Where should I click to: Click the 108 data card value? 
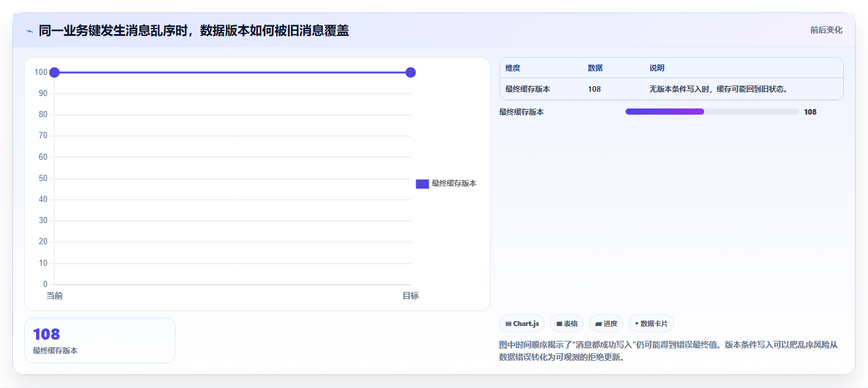[x=47, y=335]
